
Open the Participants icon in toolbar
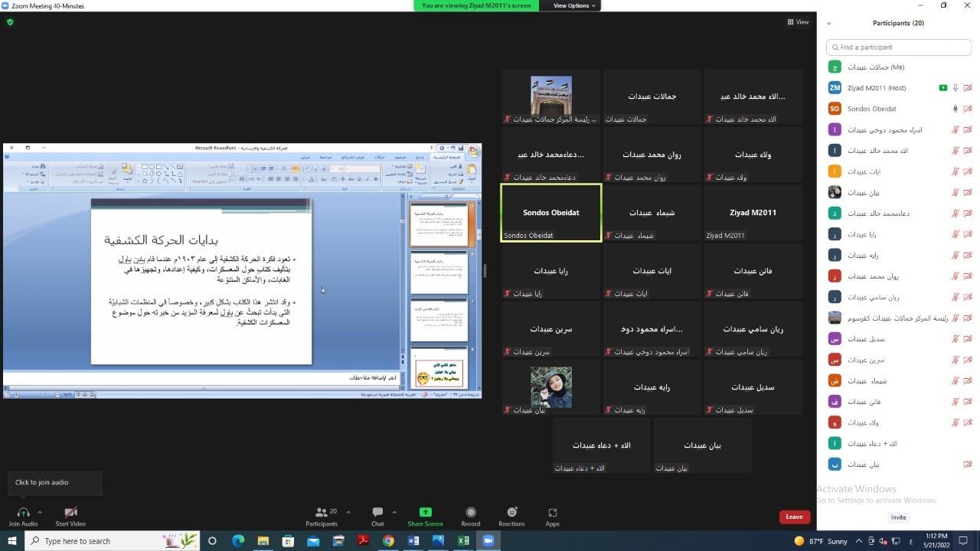322,513
